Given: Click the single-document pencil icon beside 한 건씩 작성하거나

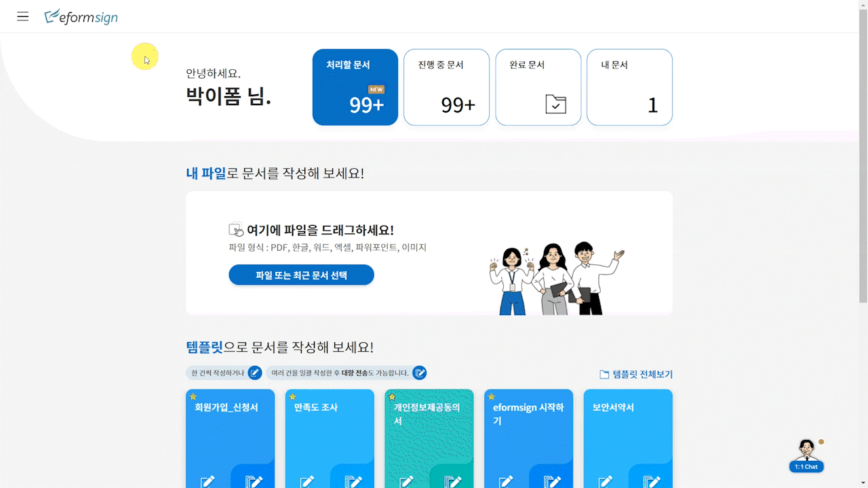Looking at the screenshot, I should (255, 373).
